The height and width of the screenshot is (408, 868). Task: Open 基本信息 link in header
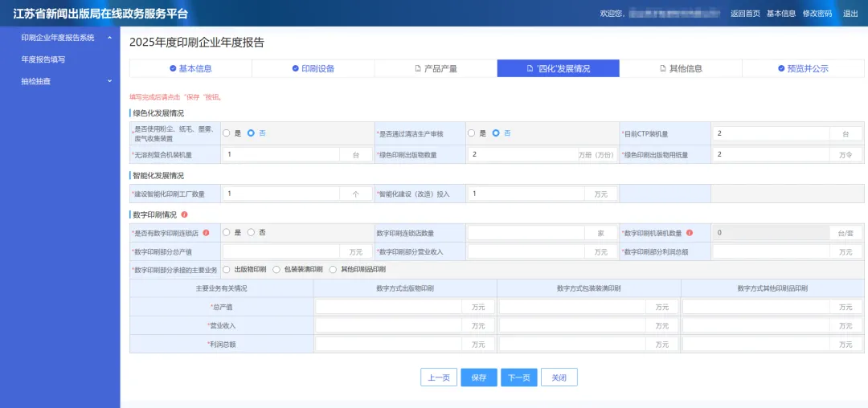point(781,14)
